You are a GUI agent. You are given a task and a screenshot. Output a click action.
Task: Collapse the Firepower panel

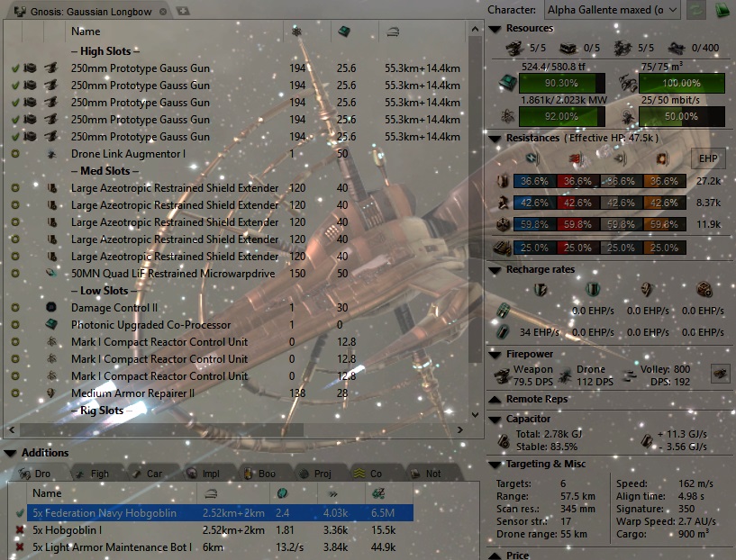495,355
